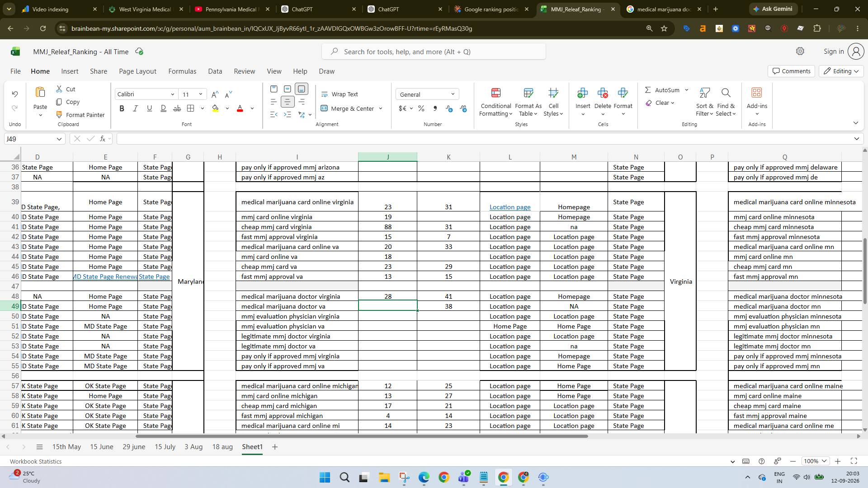Open the Location page hyperlink

coord(510,207)
